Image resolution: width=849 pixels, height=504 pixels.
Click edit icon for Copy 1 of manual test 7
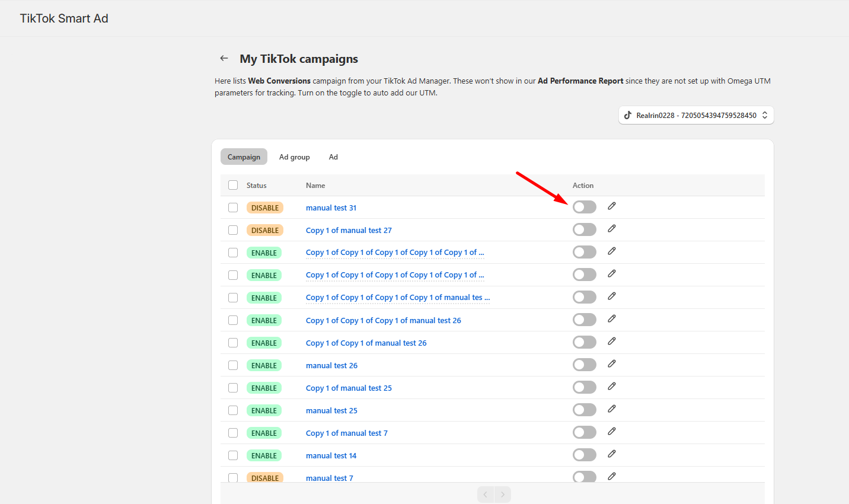pyautogui.click(x=611, y=432)
